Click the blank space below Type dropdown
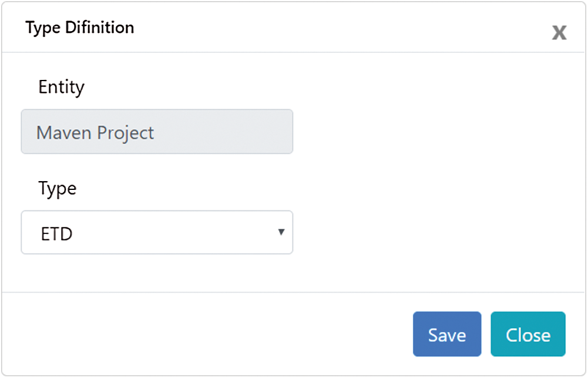This screenshot has height=378, width=588. 156,272
